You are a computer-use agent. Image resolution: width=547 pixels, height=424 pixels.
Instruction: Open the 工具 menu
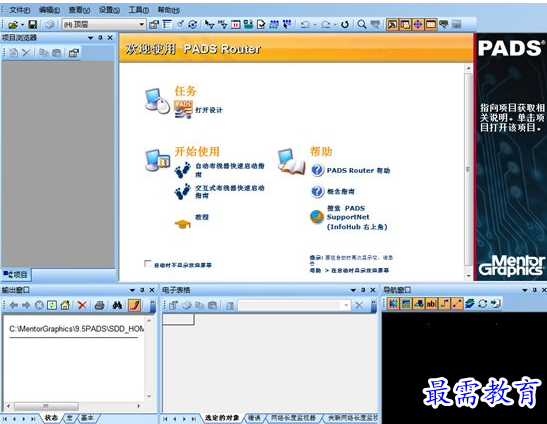(x=138, y=10)
